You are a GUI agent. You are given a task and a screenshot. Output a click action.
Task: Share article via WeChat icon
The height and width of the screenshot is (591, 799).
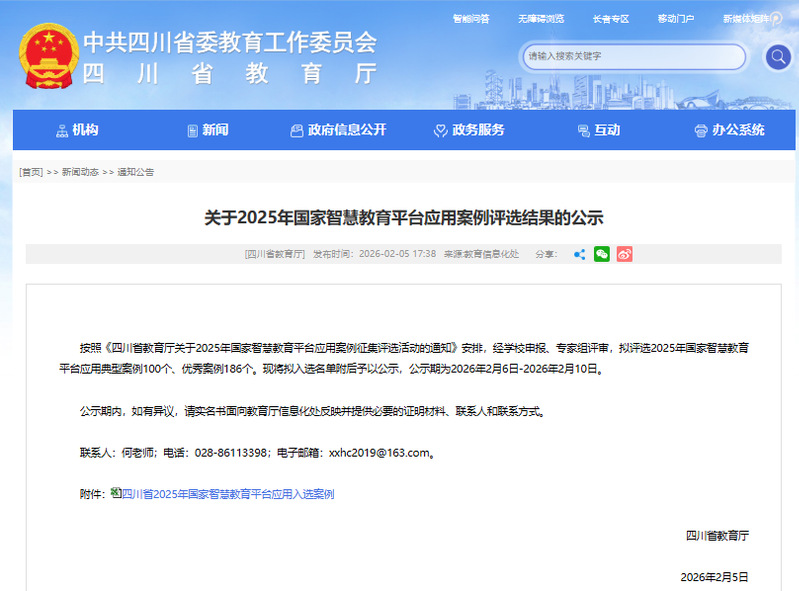click(601, 254)
